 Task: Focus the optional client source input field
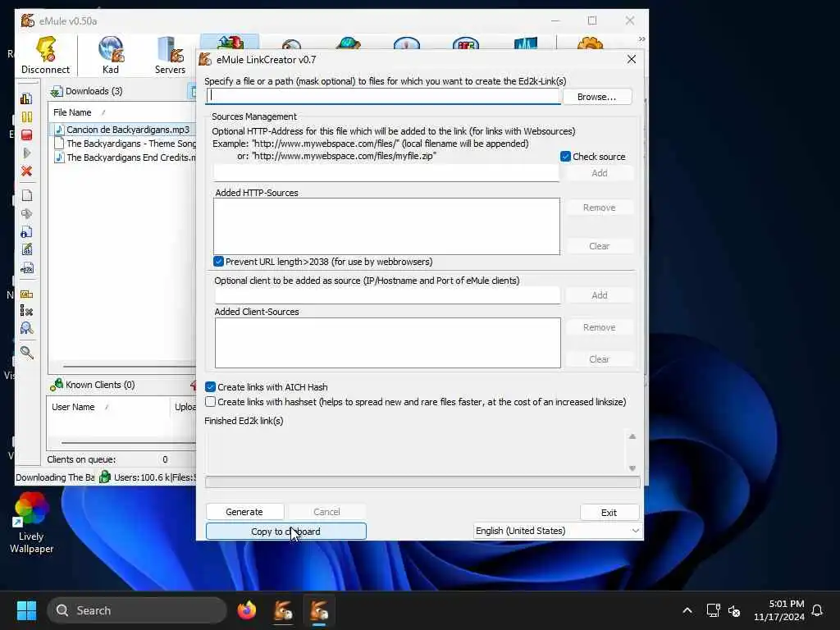tap(387, 295)
